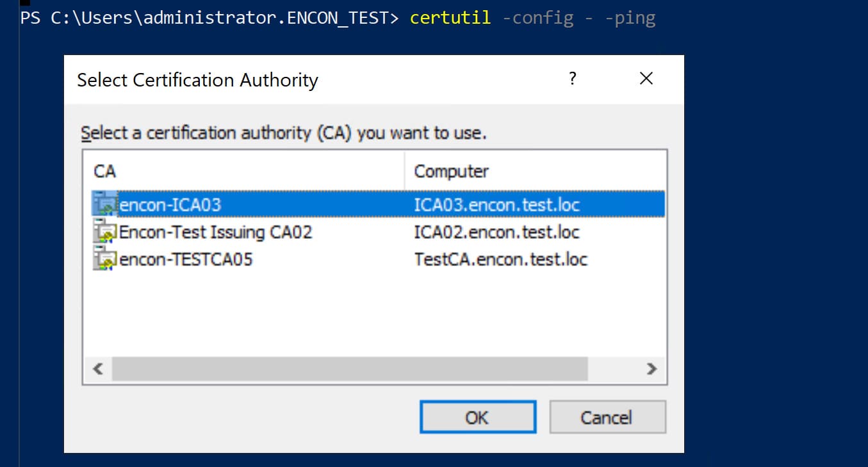Screen dimensions: 868x467
Task: Click the Cancel button
Action: tap(607, 417)
